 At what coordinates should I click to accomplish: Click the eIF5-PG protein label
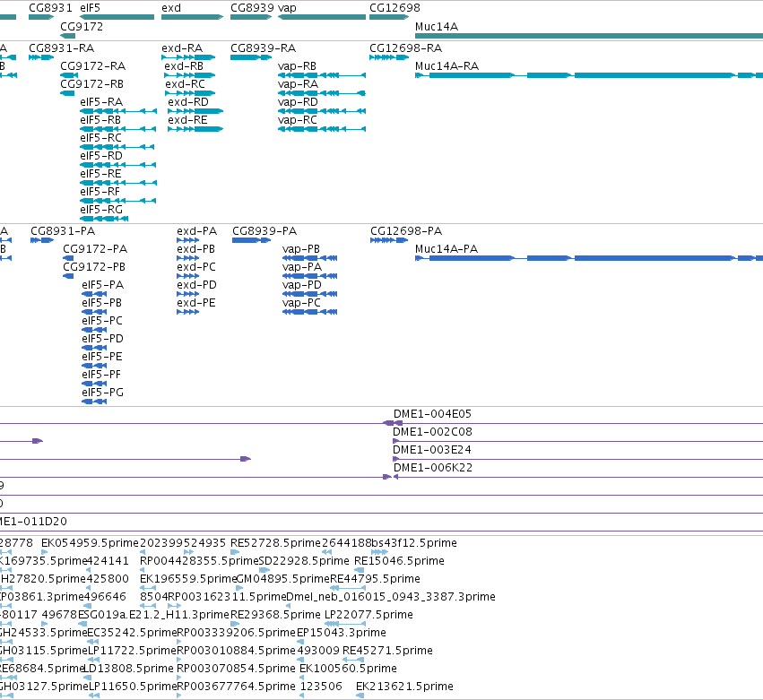pos(103,392)
